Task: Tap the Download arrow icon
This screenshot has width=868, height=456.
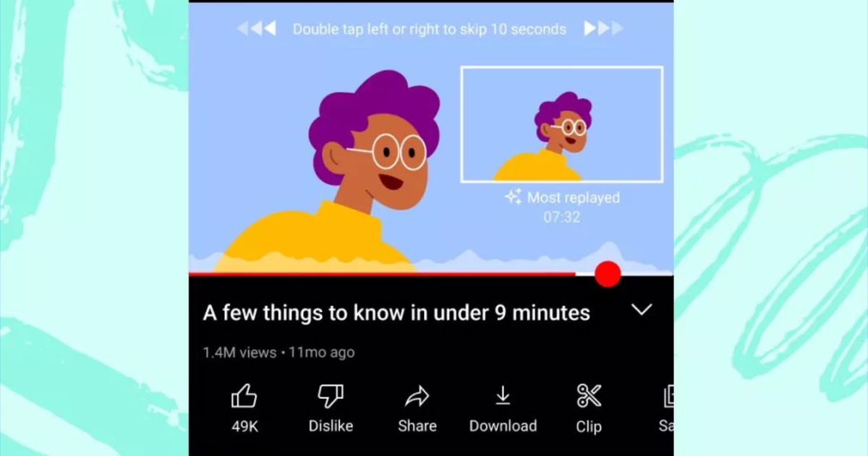Action: click(503, 396)
